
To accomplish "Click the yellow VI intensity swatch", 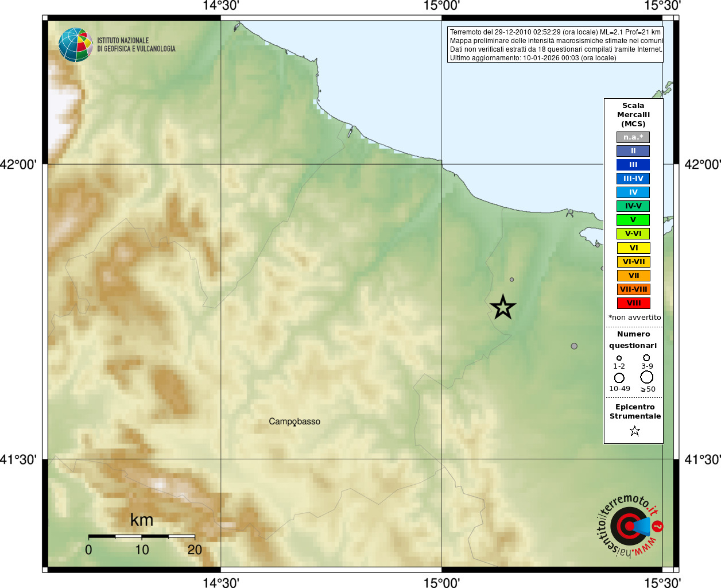I will pos(633,248).
